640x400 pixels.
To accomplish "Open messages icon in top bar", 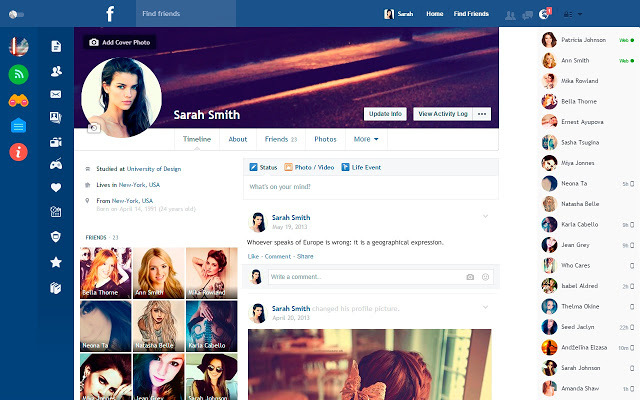I will coord(527,15).
